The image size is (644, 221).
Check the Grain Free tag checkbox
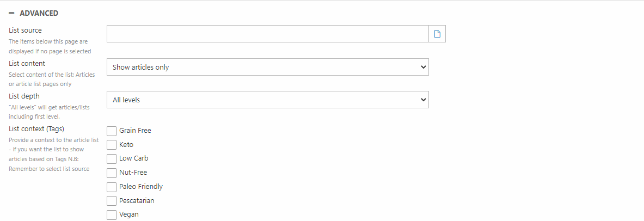tap(112, 131)
